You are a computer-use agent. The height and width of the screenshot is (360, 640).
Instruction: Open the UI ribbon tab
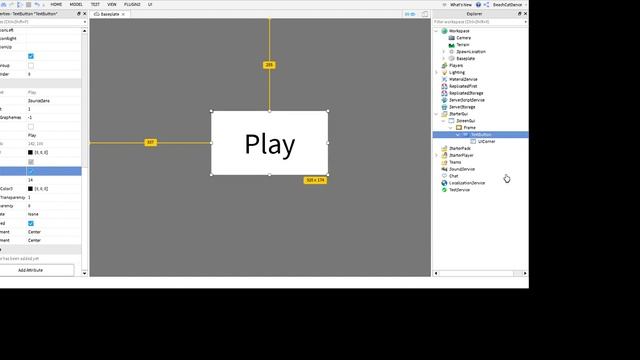point(150,4)
